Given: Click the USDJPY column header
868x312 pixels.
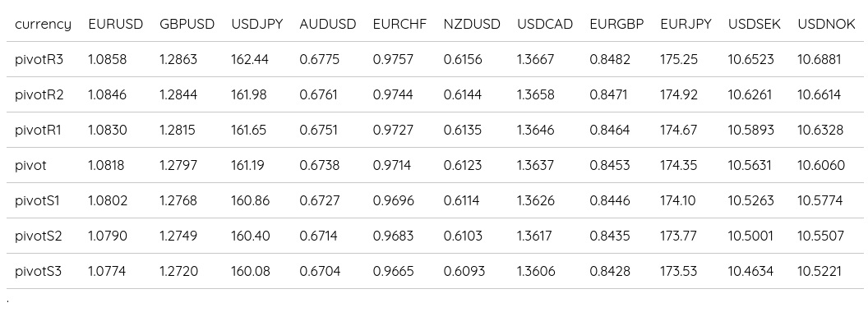Looking at the screenshot, I should [x=256, y=25].
